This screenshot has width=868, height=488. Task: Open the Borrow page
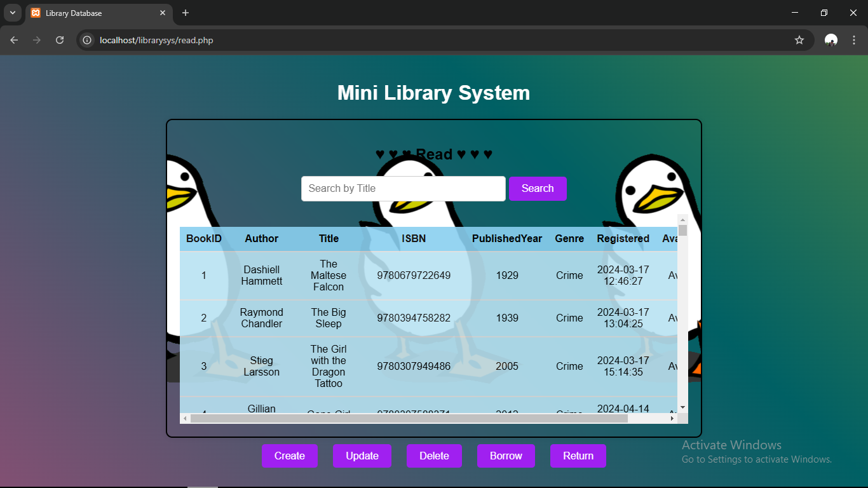506,456
